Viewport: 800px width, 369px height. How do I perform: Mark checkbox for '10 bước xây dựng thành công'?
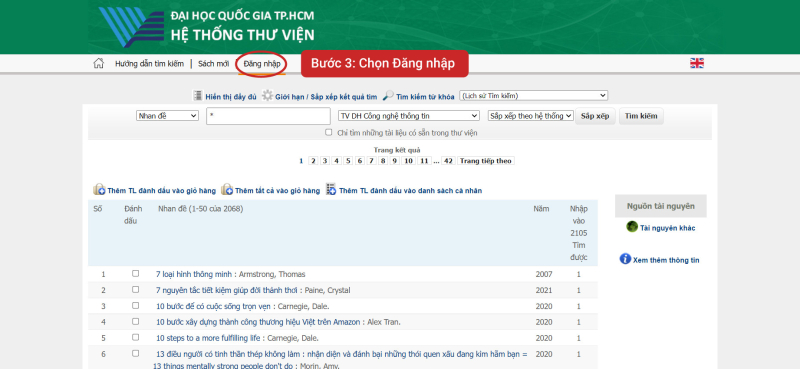pyautogui.click(x=135, y=322)
